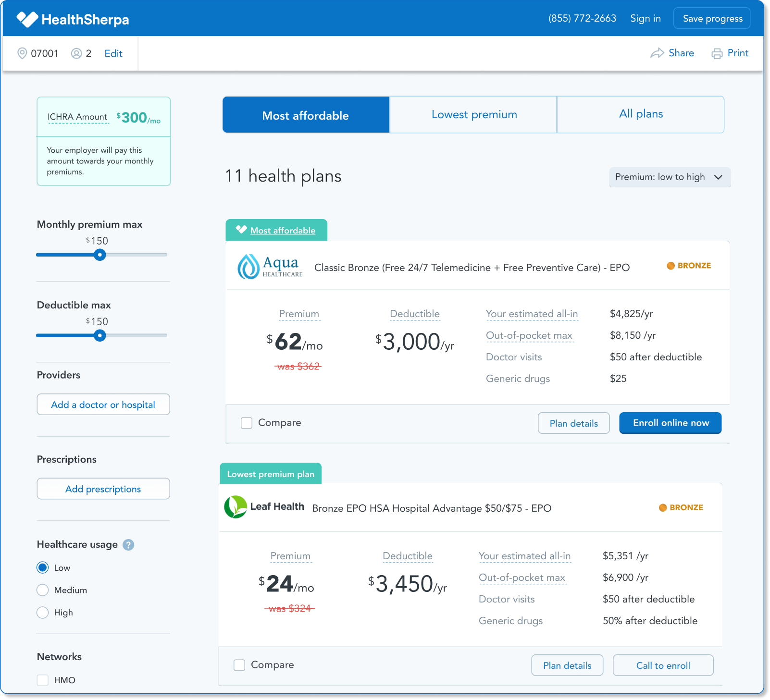The width and height of the screenshot is (770, 700).
Task: Open Plan details for Leaf Health plan
Action: [567, 665]
